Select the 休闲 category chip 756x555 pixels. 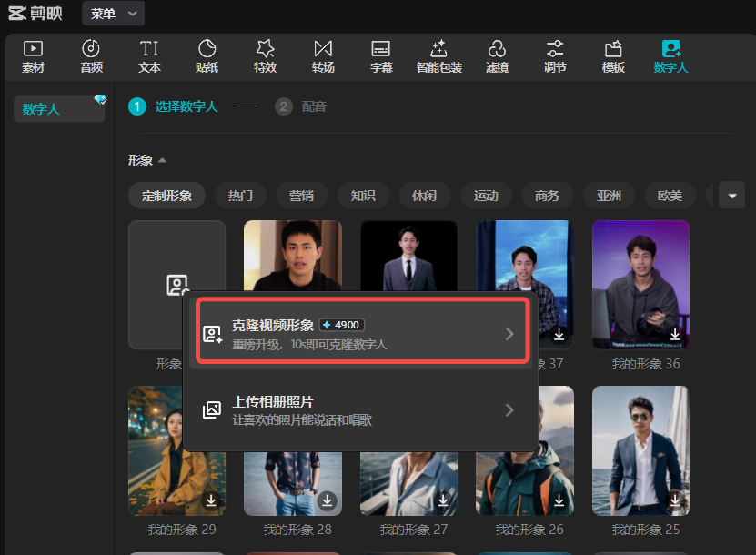[425, 196]
